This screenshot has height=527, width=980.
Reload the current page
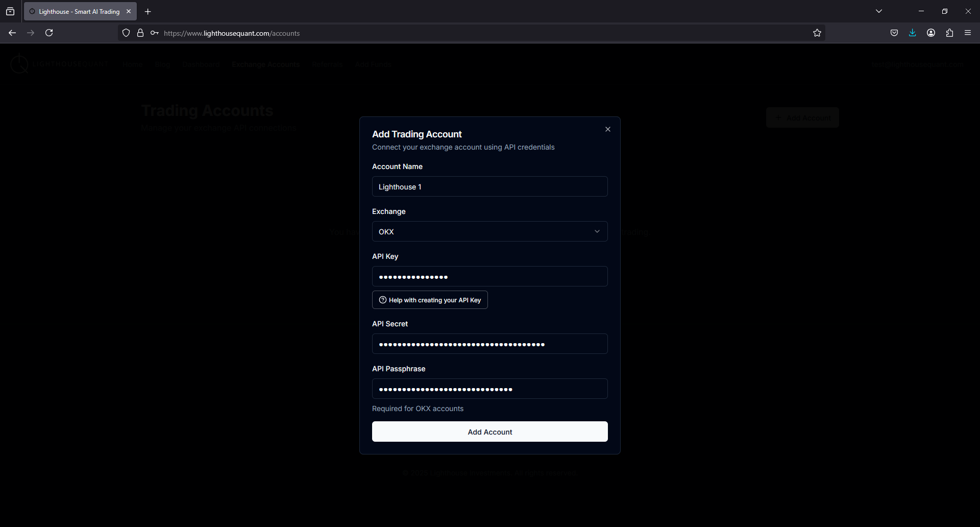coord(49,33)
